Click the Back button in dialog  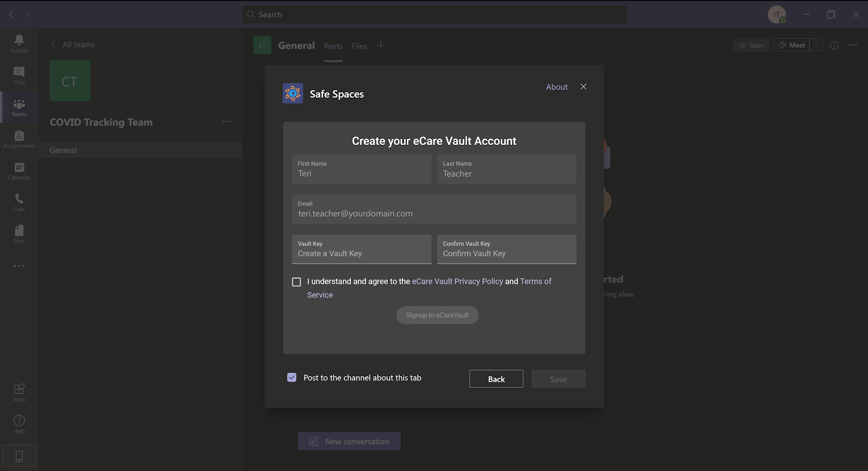point(496,379)
